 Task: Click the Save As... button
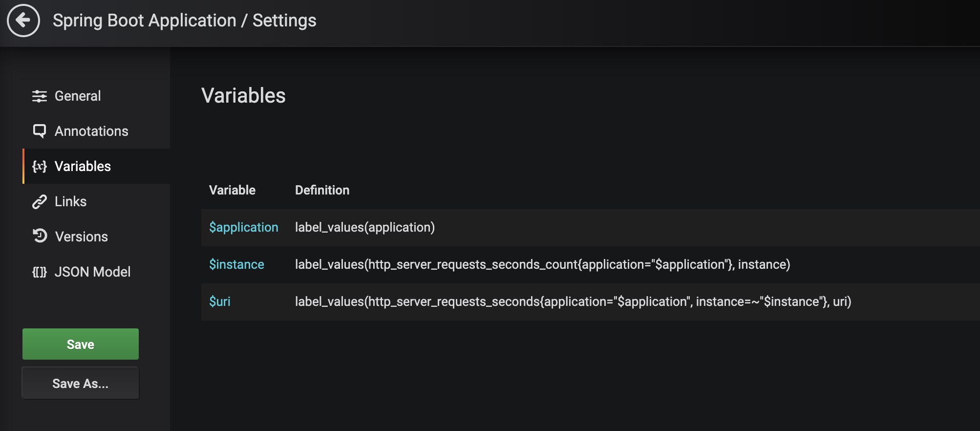(x=81, y=384)
